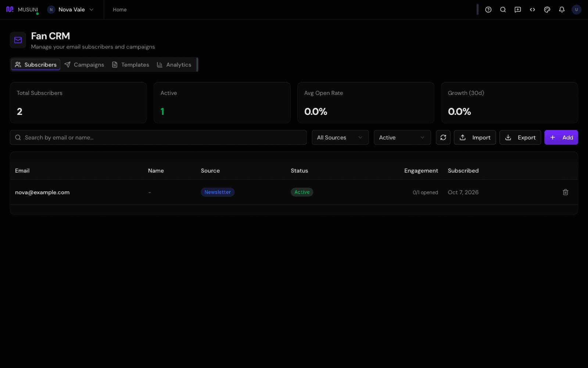Viewport: 588px width, 368px height.
Task: Click the Subscribed column header
Action: pos(463,171)
